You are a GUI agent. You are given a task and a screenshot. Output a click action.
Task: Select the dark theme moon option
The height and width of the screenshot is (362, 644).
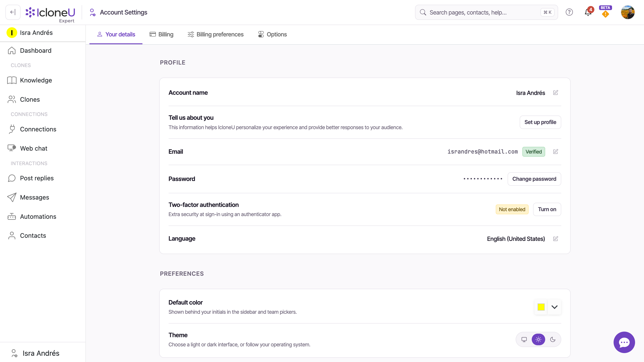[553, 339]
